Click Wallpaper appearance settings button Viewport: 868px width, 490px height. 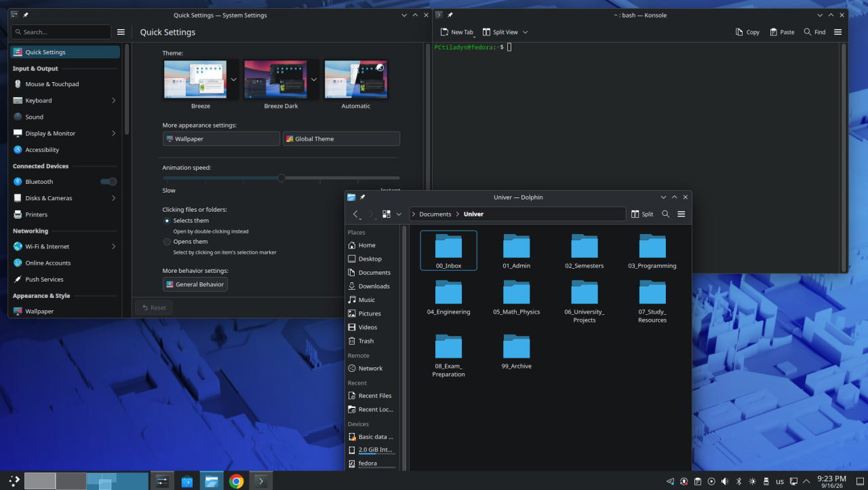221,138
